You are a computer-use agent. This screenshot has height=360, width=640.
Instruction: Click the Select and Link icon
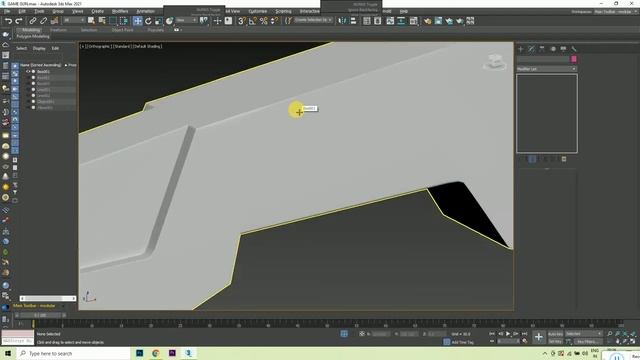pyautogui.click(x=33, y=21)
